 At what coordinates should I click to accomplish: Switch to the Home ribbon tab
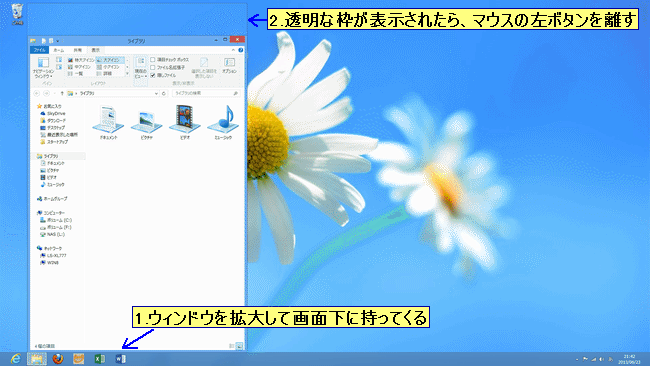click(58, 50)
